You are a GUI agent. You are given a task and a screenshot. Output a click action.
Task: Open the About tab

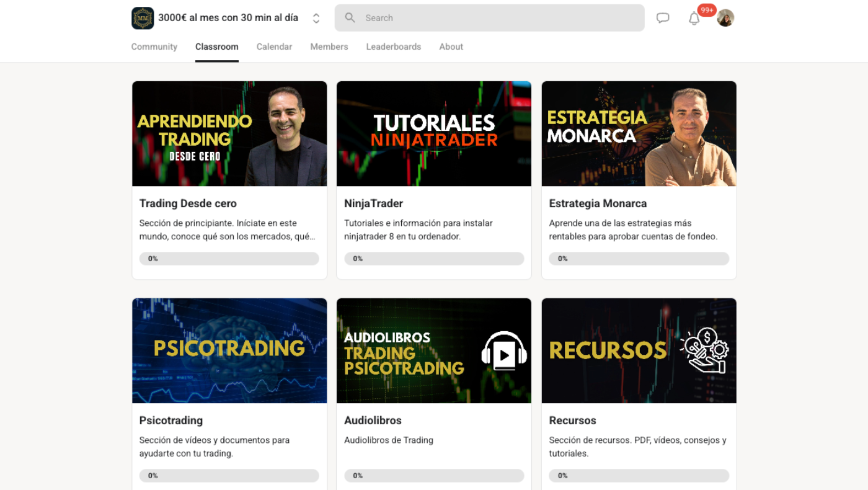451,47
